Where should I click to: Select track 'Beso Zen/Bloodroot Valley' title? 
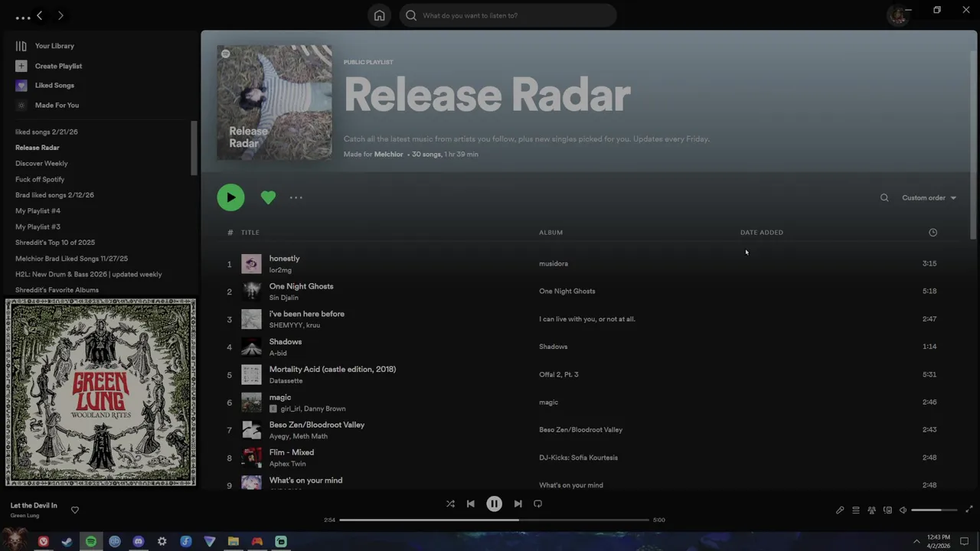click(316, 425)
